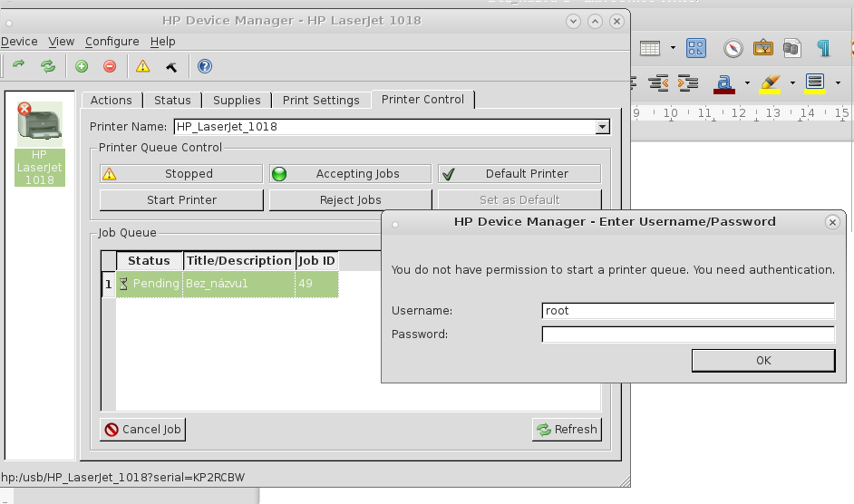The image size is (854, 504).
Task: Open the Device menu
Action: tap(19, 42)
